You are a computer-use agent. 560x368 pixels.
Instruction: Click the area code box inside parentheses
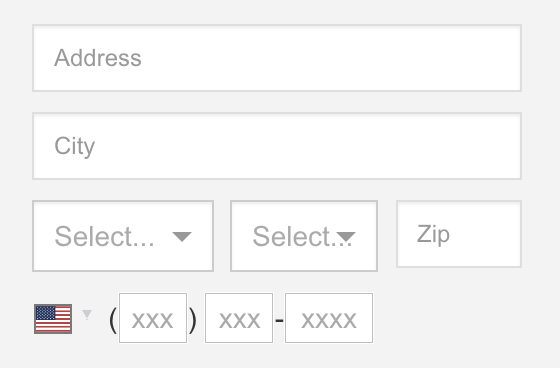point(153,318)
